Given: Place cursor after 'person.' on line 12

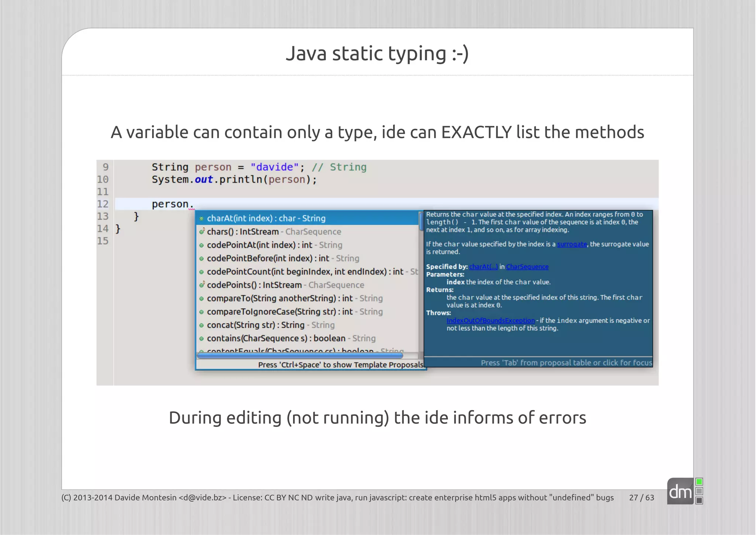Looking at the screenshot, I should [x=194, y=204].
